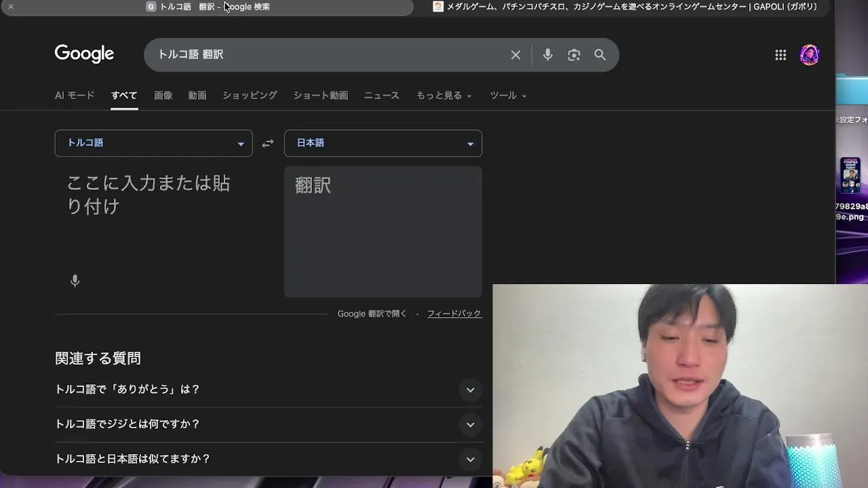The width and height of the screenshot is (868, 488).
Task: Click the Google tab favicon
Action: point(151,6)
